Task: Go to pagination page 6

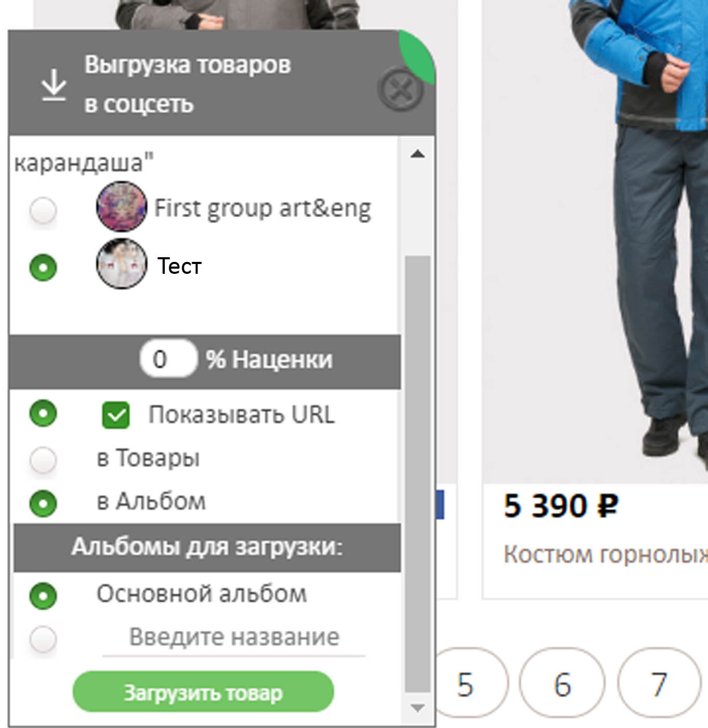Action: [562, 683]
